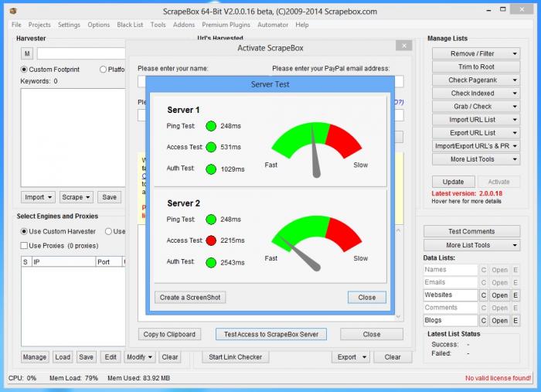Click the Server 1 speed gauge
This screenshot has width=541, height=392.
click(316, 149)
